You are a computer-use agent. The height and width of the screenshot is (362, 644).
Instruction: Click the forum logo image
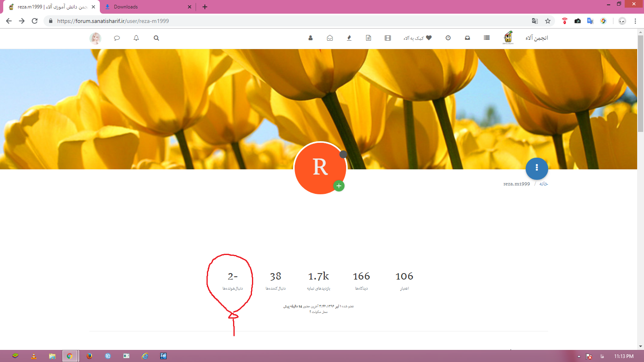tap(508, 37)
